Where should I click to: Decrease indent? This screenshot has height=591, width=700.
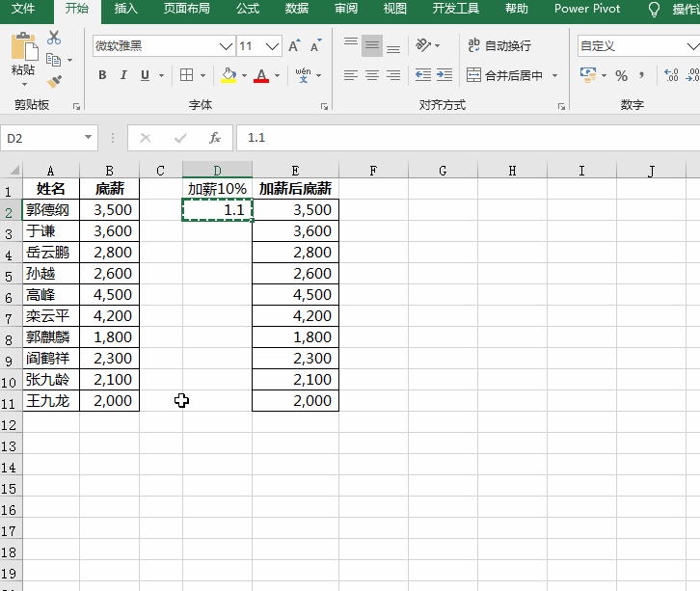[422, 75]
